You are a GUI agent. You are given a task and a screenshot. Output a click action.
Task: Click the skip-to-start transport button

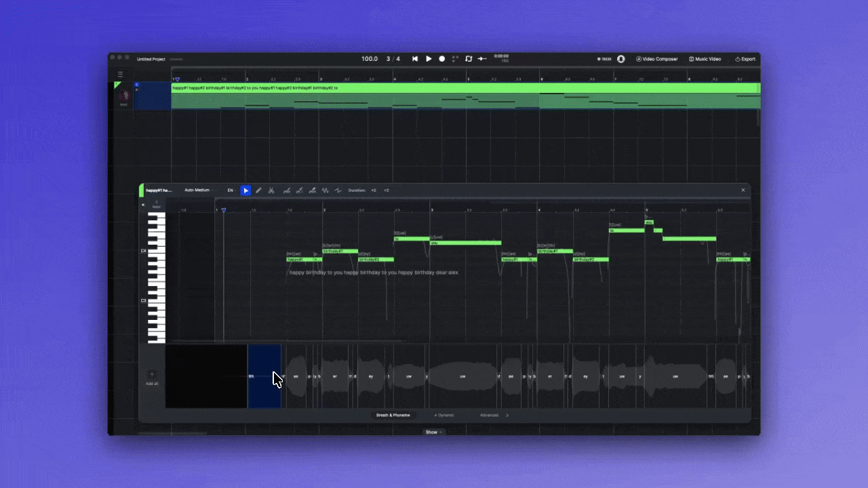click(x=415, y=59)
